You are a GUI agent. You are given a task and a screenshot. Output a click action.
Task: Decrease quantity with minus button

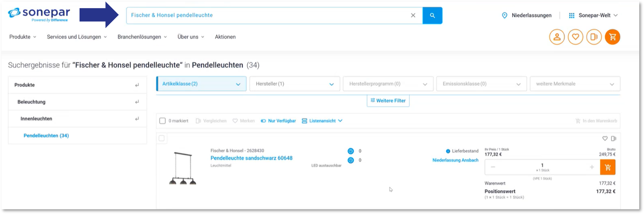click(x=493, y=167)
